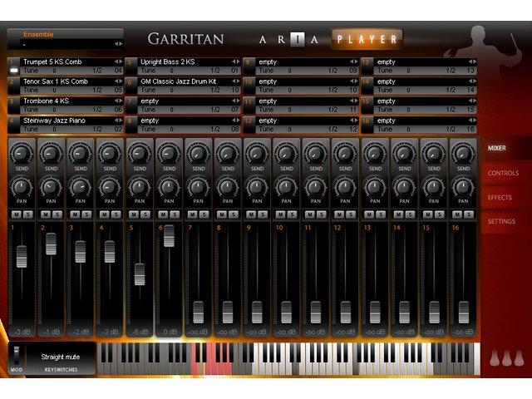Click the Mod wheel control
Image resolution: width=532 pixels, height=399 pixels.
tap(17, 354)
